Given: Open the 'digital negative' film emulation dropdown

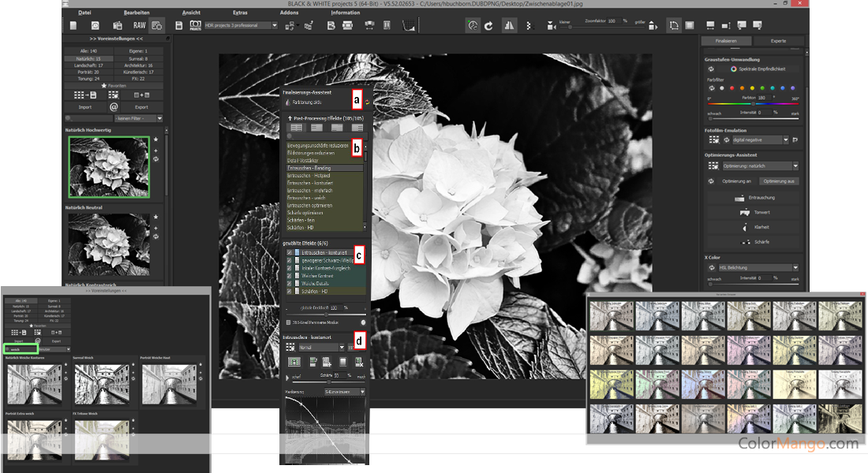Looking at the screenshot, I should 760,140.
